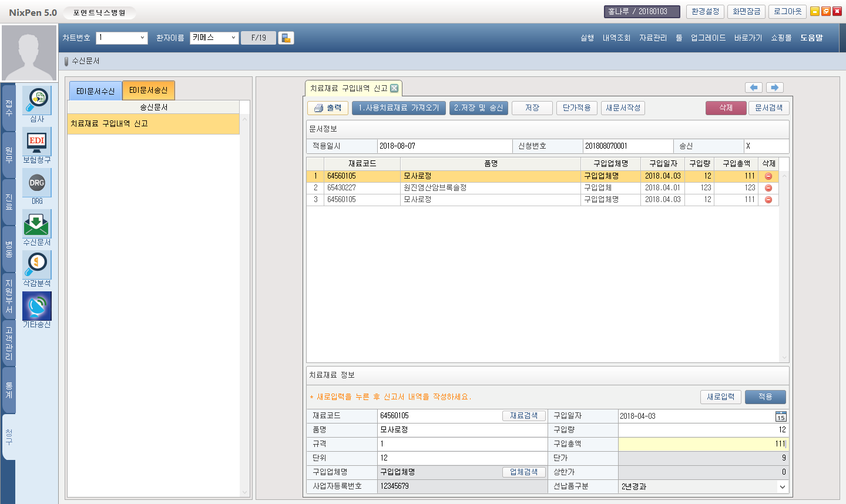Viewport: 846px width, 504px height.
Task: Expand the 환자이름 dropdown
Action: coord(233,38)
